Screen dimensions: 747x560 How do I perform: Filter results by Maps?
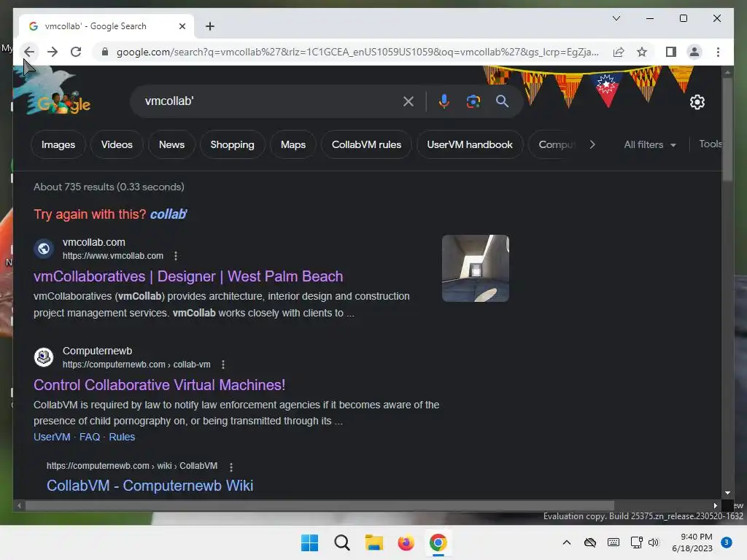point(293,144)
